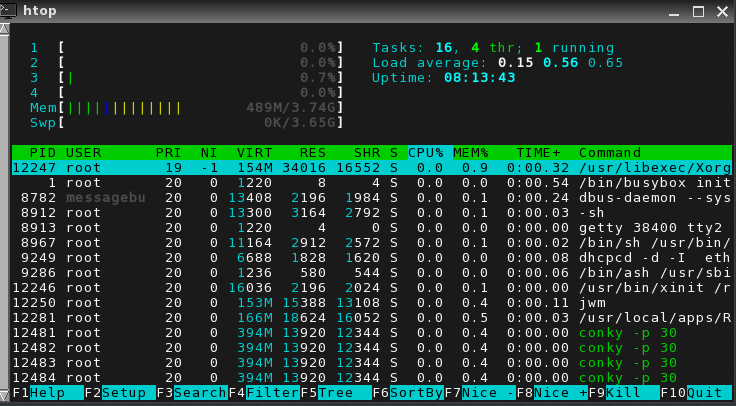Image resolution: width=736 pixels, height=406 pixels.
Task: Select the /usr/libexec/Xorg process row
Action: [x=372, y=168]
